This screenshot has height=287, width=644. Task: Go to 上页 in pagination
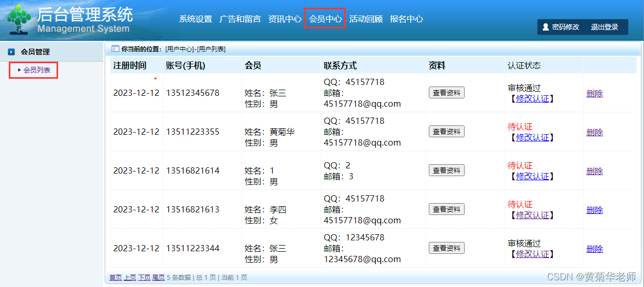coord(130,278)
